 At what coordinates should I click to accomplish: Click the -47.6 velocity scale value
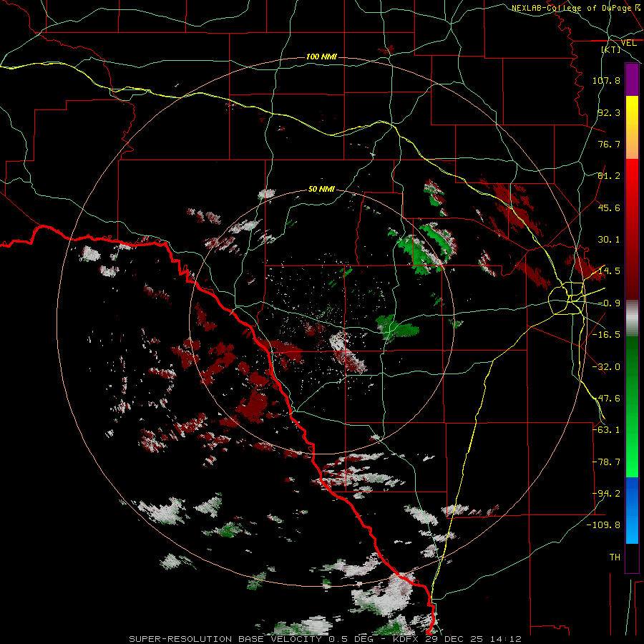[606, 399]
